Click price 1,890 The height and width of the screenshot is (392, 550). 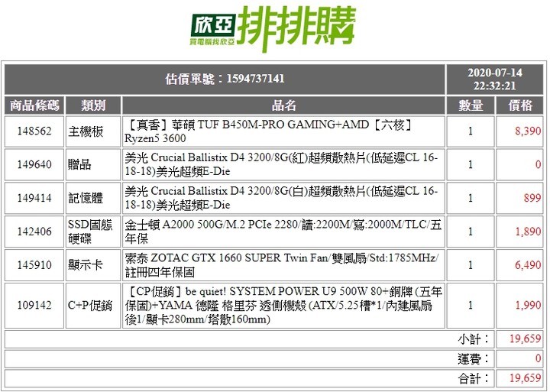click(x=528, y=232)
